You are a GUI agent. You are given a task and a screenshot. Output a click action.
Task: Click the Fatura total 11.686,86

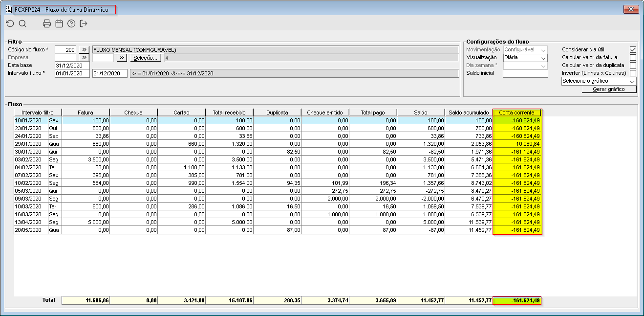86,300
